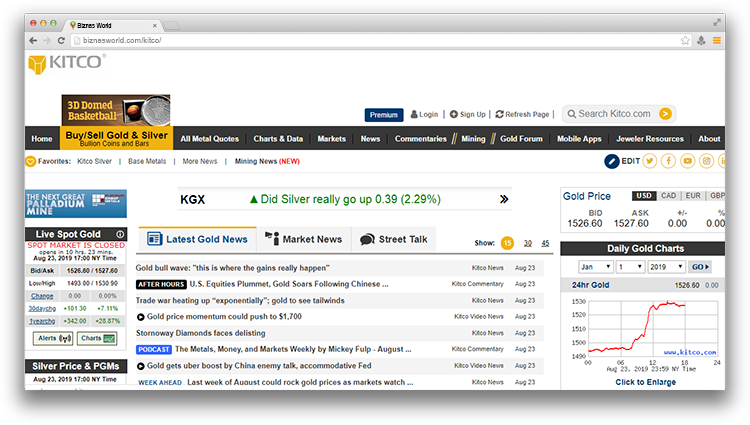
Task: Click the YouTube social icon
Action: 688,161
